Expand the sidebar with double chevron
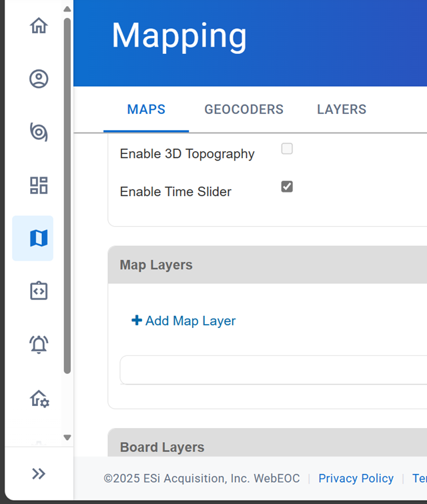 [x=39, y=474]
